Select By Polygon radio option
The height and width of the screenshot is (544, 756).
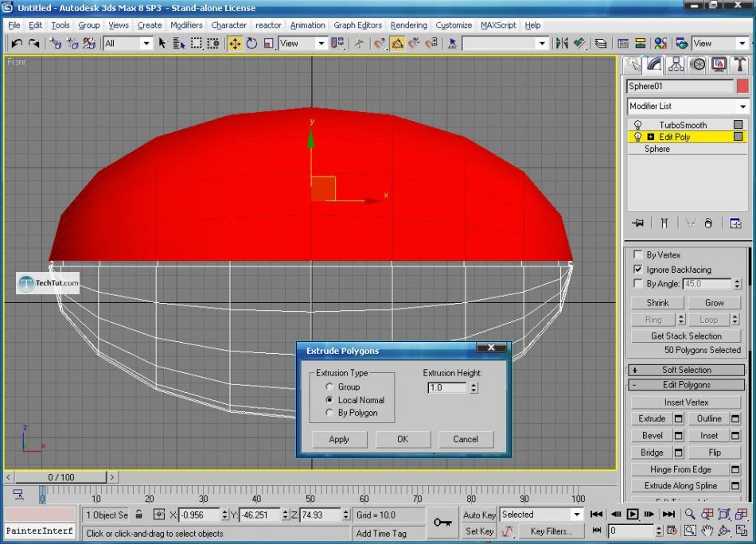click(329, 413)
